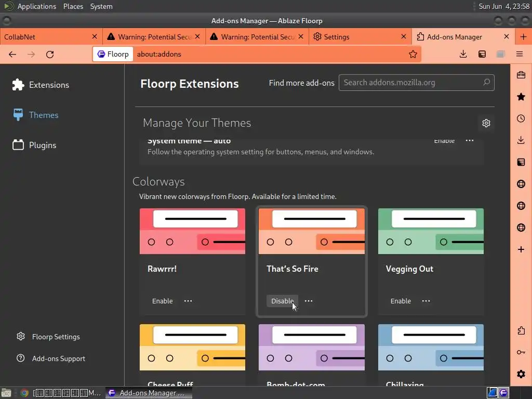Select Vegging Out green preview image
Viewport: 532px width, 399px height.
(431, 231)
